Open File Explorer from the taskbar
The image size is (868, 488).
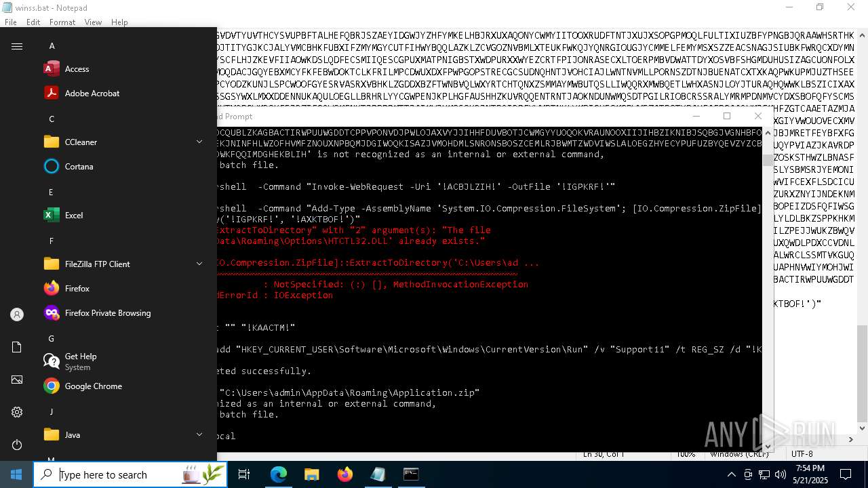tap(311, 474)
